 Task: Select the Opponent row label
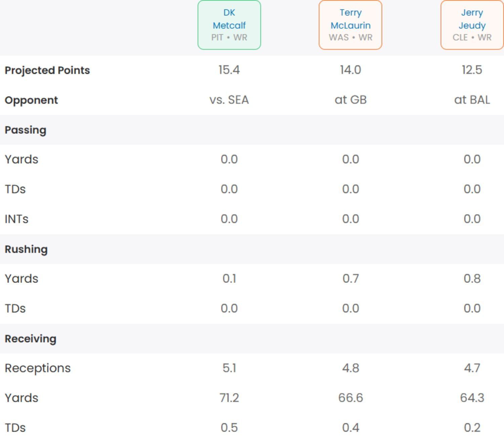click(31, 100)
